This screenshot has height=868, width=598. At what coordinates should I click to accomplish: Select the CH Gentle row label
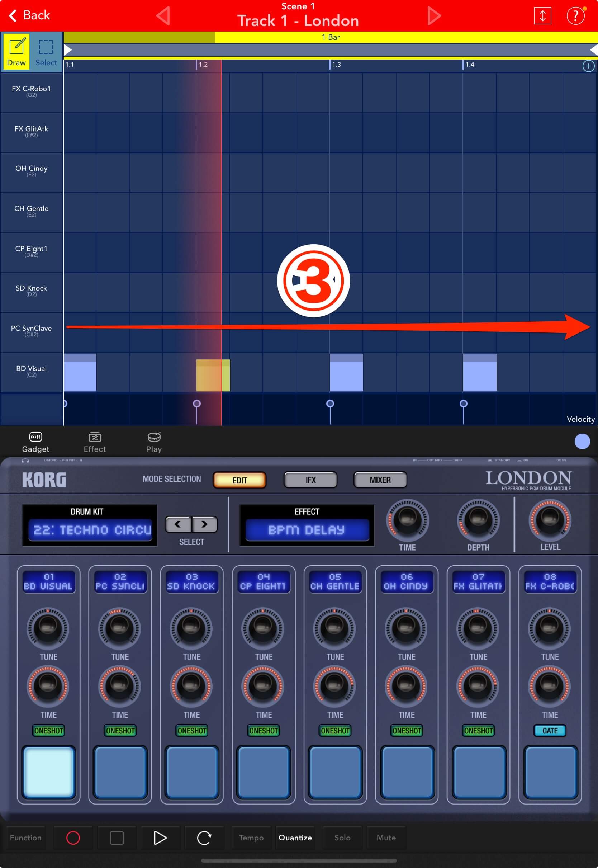32,212
